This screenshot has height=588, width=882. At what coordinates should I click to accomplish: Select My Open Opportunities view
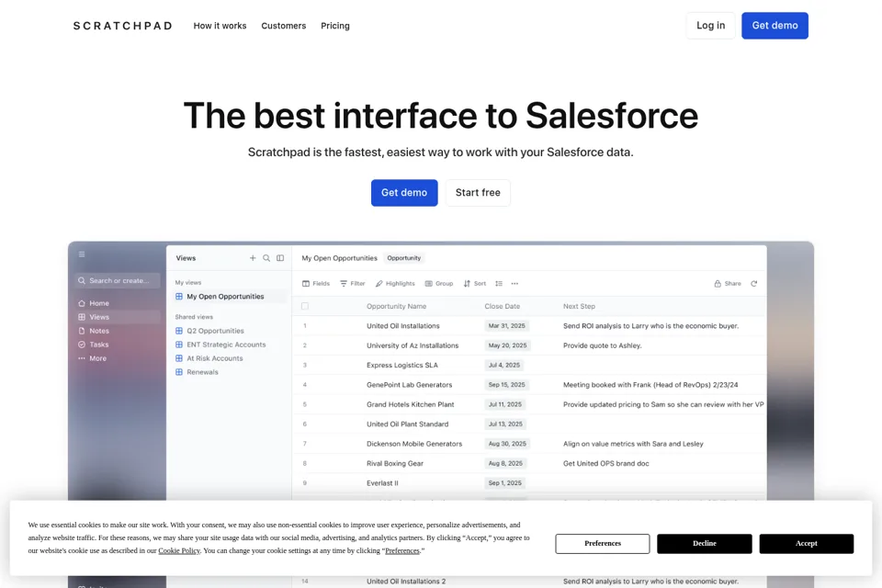coord(229,297)
